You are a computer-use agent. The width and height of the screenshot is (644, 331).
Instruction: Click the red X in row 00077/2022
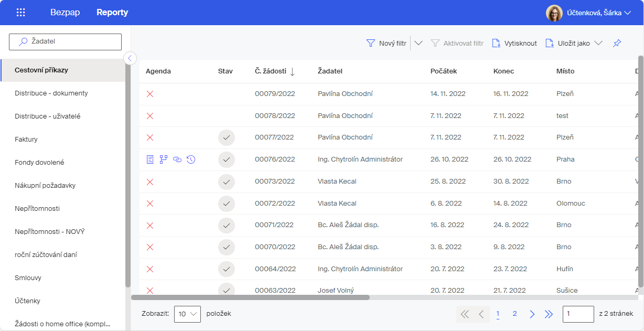150,137
